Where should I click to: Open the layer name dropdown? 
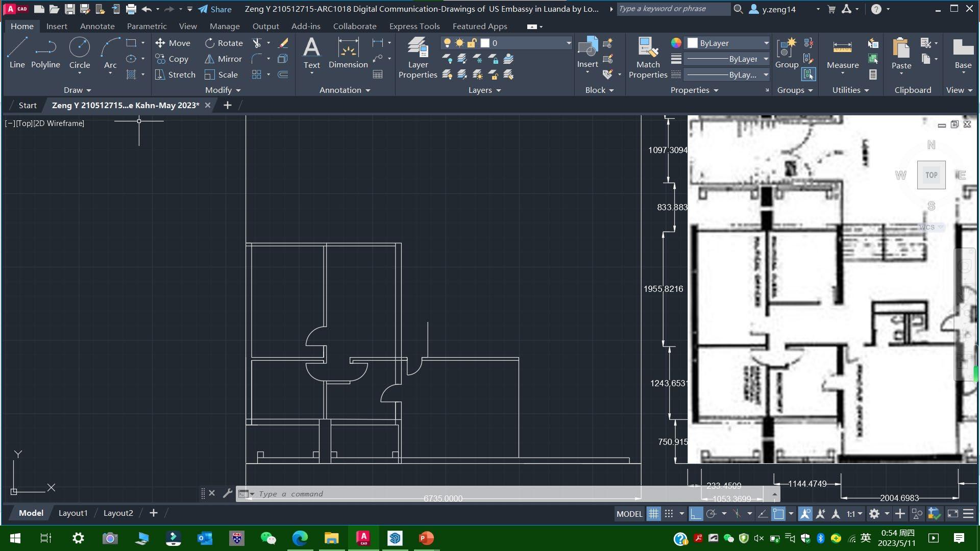click(531, 43)
